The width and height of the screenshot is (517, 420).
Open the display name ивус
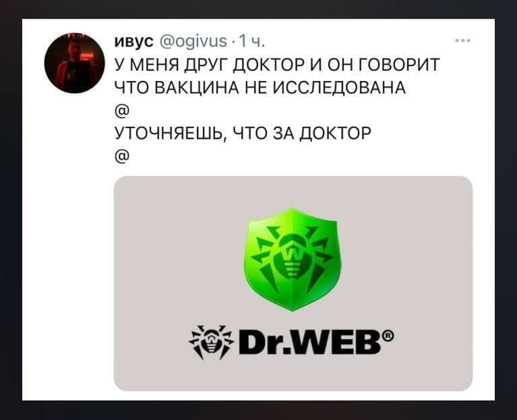[x=134, y=42]
